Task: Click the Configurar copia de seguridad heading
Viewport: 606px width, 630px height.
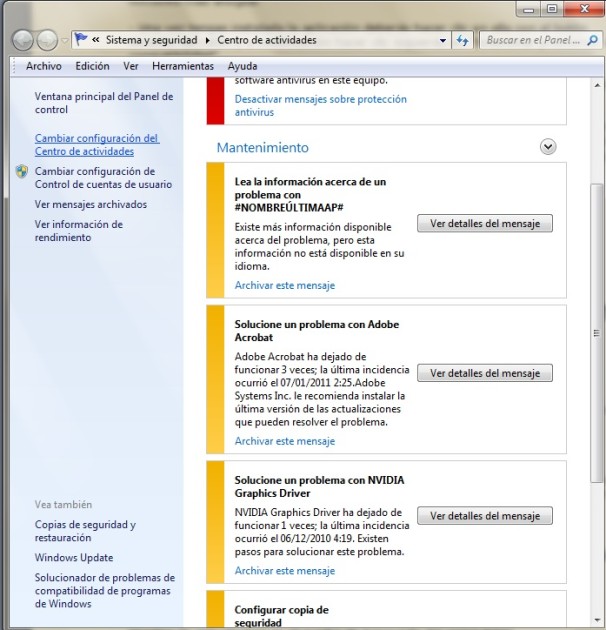Action: 282,616
